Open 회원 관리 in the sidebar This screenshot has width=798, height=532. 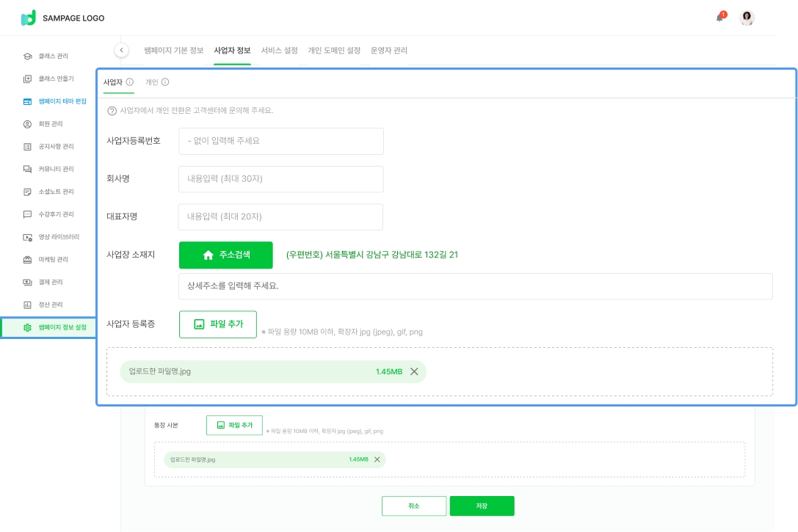pos(51,124)
